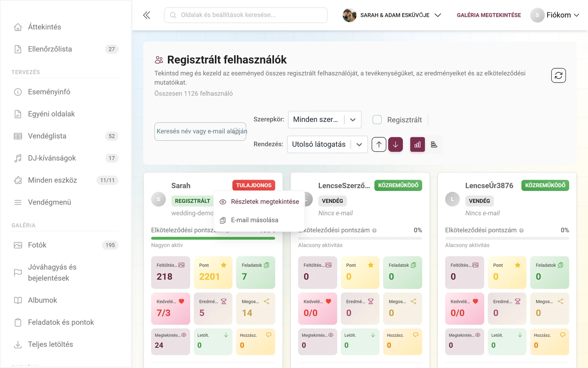The width and height of the screenshot is (588, 368).
Task: Choose E-mail másolása from popup menu
Action: pyautogui.click(x=259, y=220)
